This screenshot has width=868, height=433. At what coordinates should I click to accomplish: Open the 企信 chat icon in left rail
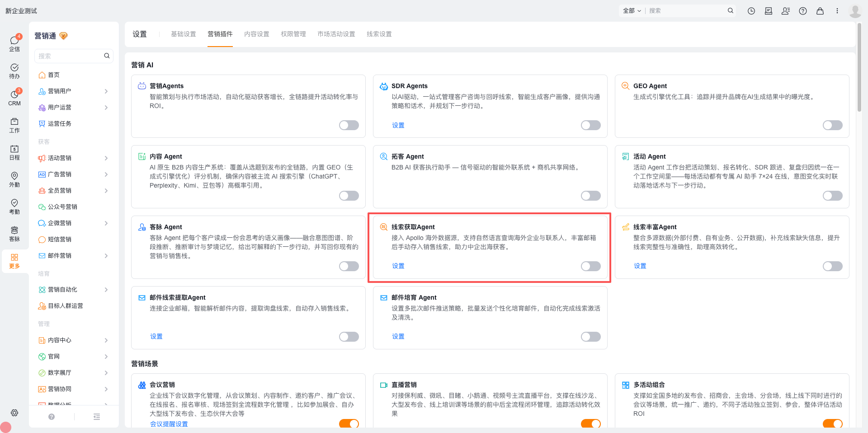tap(14, 43)
